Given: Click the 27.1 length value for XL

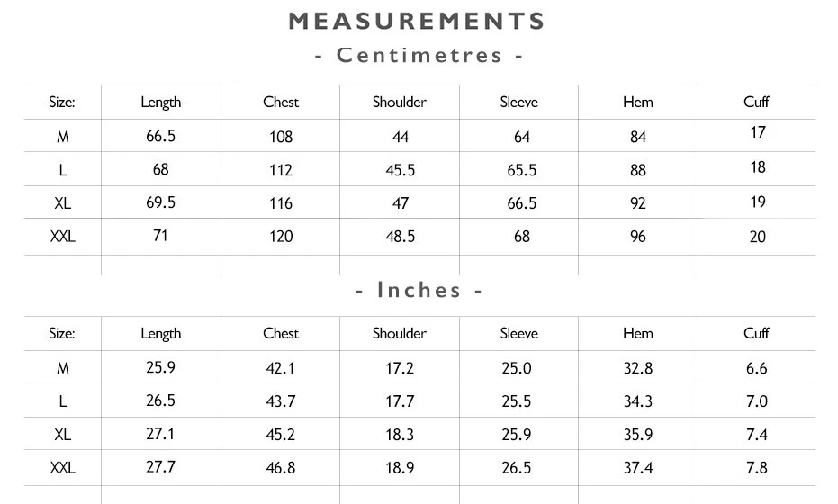Looking at the screenshot, I should (x=160, y=434).
